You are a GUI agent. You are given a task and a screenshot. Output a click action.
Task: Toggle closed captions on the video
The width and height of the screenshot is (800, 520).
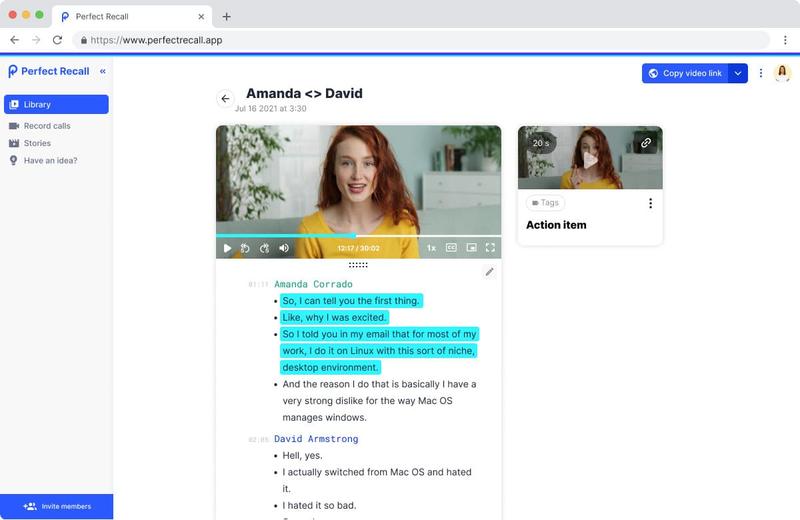451,247
